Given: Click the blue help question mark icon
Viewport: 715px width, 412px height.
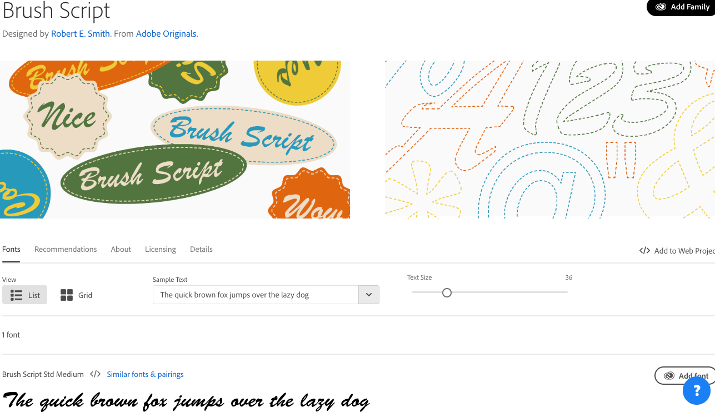Looking at the screenshot, I should pos(696,391).
